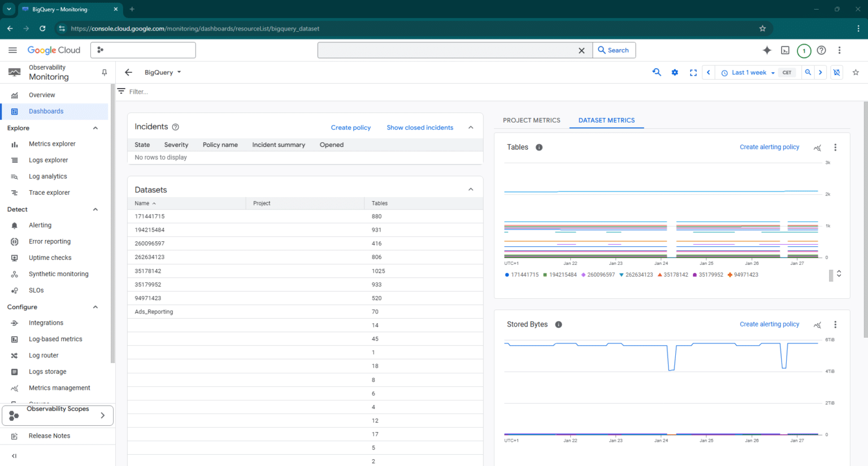Open more options on Stored Bytes chart
The height and width of the screenshot is (466, 868).
pos(835,325)
